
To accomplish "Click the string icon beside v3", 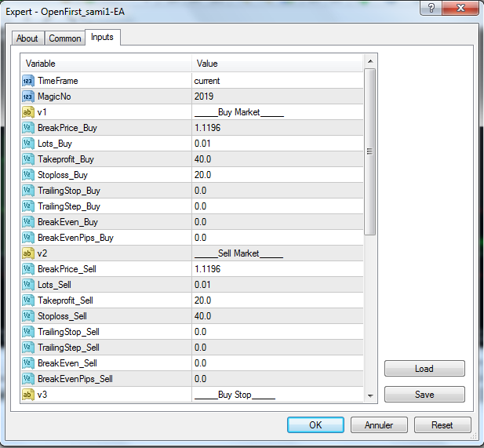I will pos(28,395).
